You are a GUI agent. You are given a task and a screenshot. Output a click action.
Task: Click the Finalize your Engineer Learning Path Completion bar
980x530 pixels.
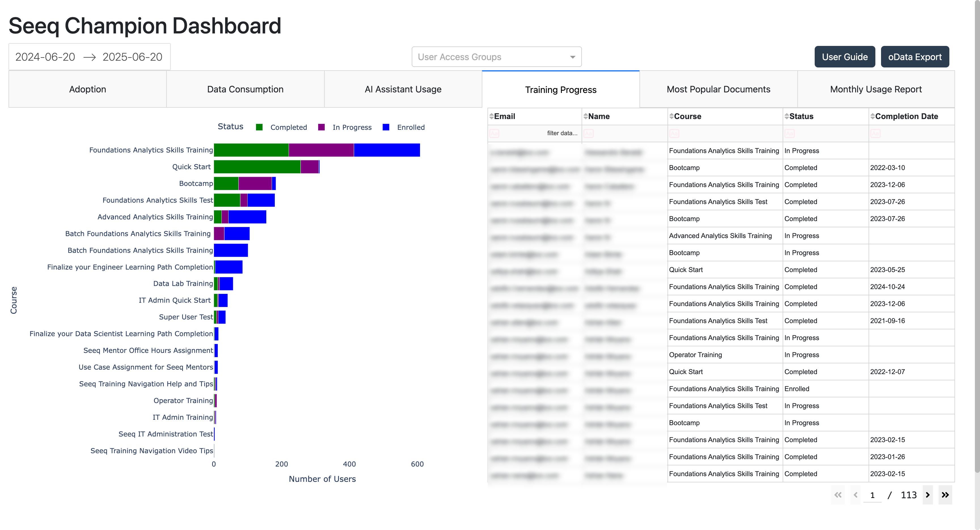pyautogui.click(x=228, y=267)
